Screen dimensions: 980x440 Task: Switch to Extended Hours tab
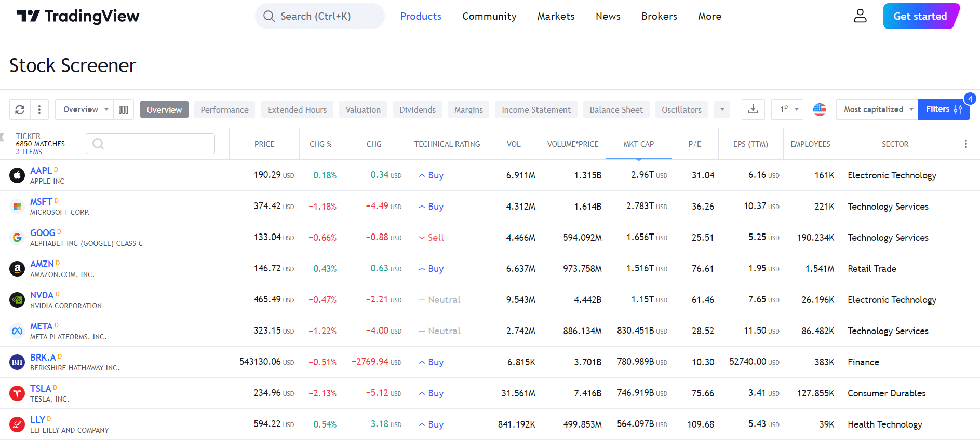tap(297, 109)
